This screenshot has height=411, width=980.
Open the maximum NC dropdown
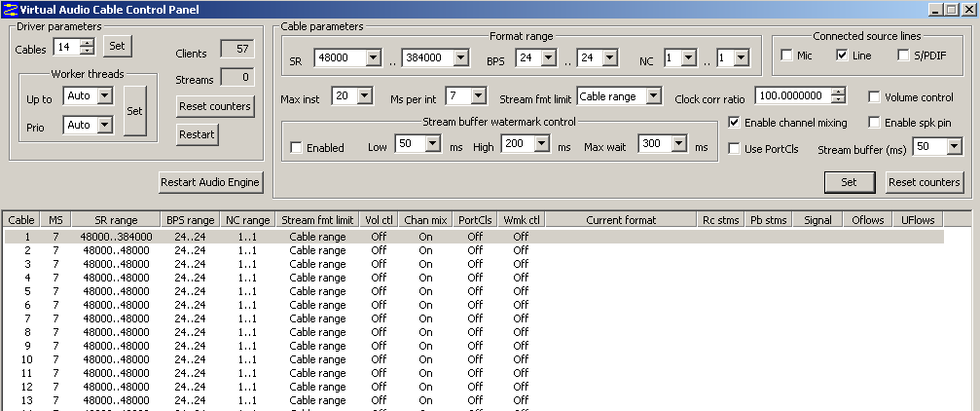[x=742, y=58]
